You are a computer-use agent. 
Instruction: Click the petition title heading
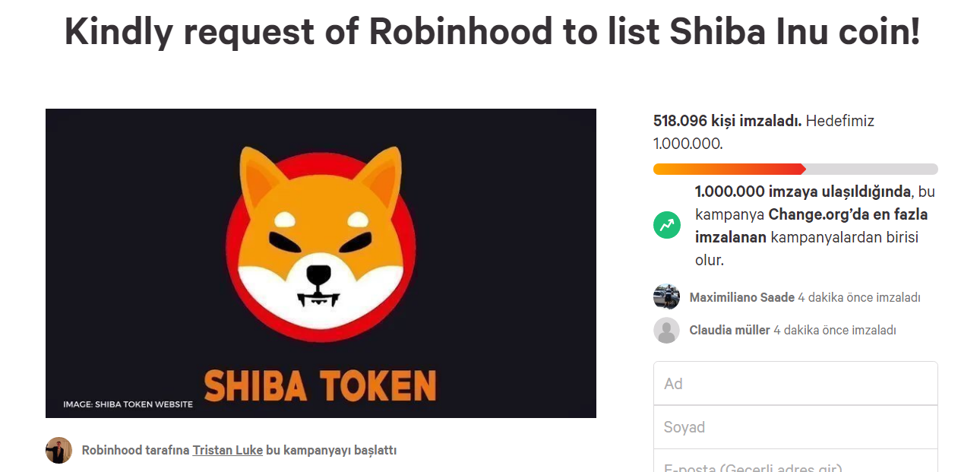[x=492, y=31]
